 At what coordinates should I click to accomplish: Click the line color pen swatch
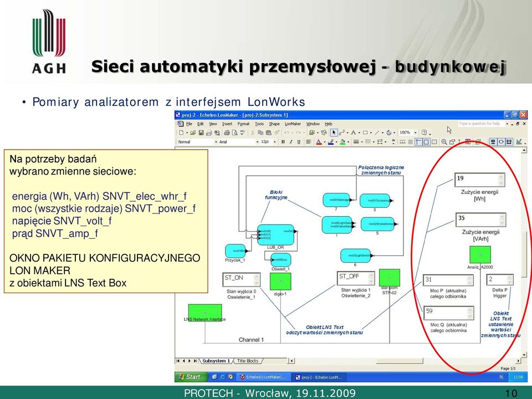click(331, 142)
